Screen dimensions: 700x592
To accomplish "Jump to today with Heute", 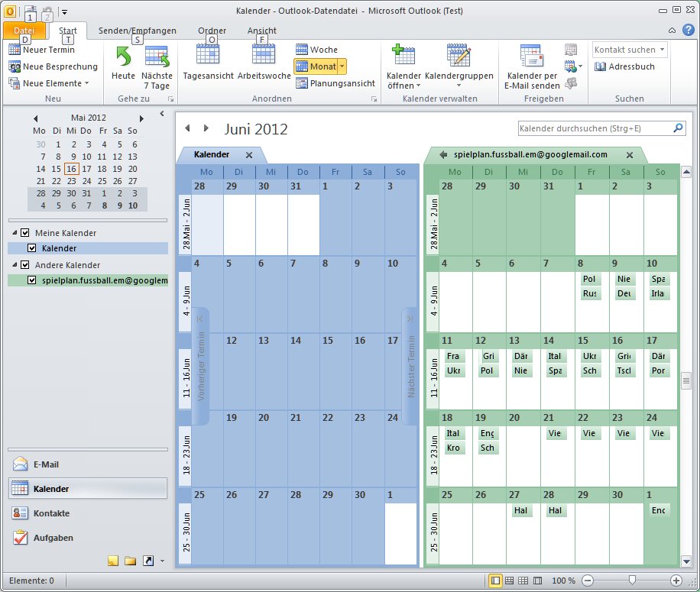I will tap(123, 63).
